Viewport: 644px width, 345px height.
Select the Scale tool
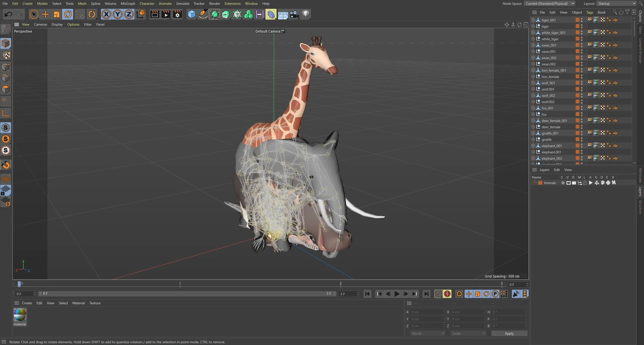coord(57,14)
